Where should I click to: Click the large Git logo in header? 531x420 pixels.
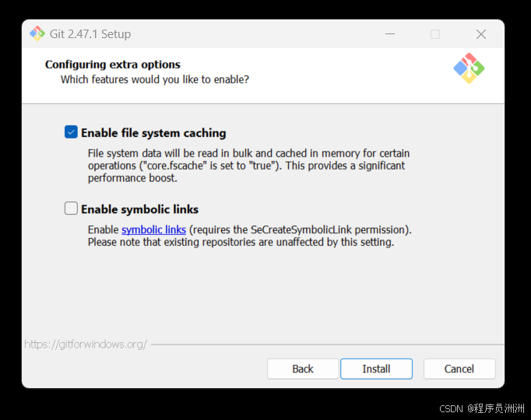click(x=469, y=68)
